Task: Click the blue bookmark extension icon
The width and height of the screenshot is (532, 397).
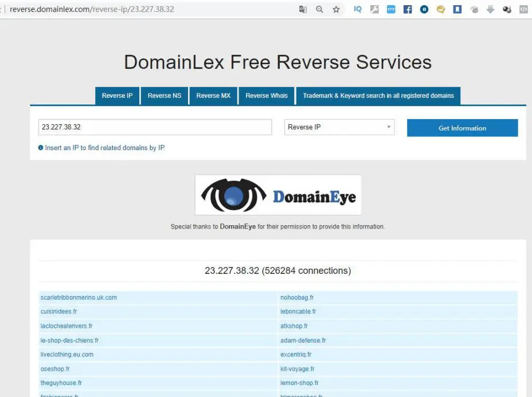Action: pos(457,9)
